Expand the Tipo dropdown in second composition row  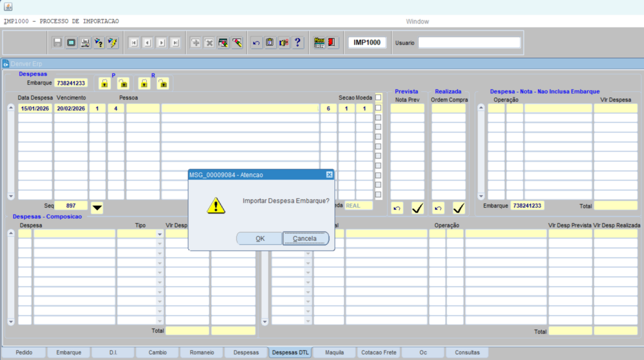[159, 244]
